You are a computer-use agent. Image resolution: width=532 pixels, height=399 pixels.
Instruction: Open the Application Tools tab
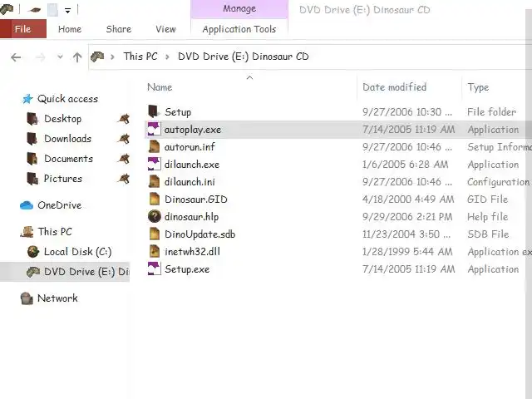[x=239, y=29]
